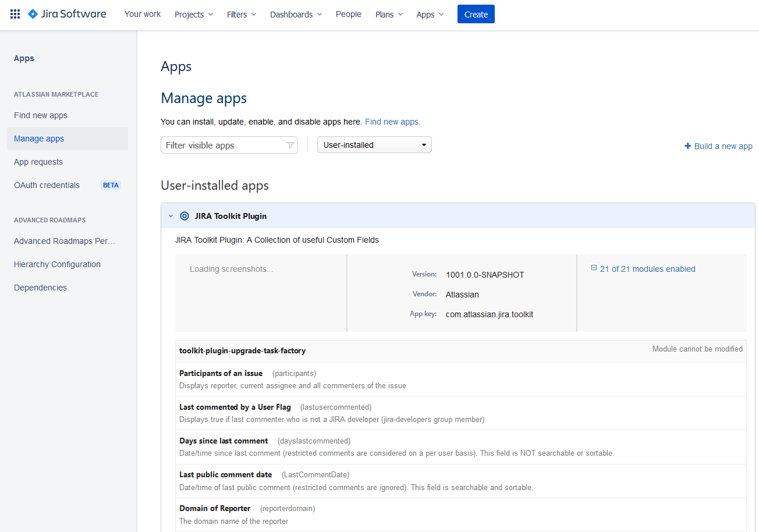Image resolution: width=759 pixels, height=532 pixels.
Task: Go to Your work
Action: pyautogui.click(x=143, y=14)
